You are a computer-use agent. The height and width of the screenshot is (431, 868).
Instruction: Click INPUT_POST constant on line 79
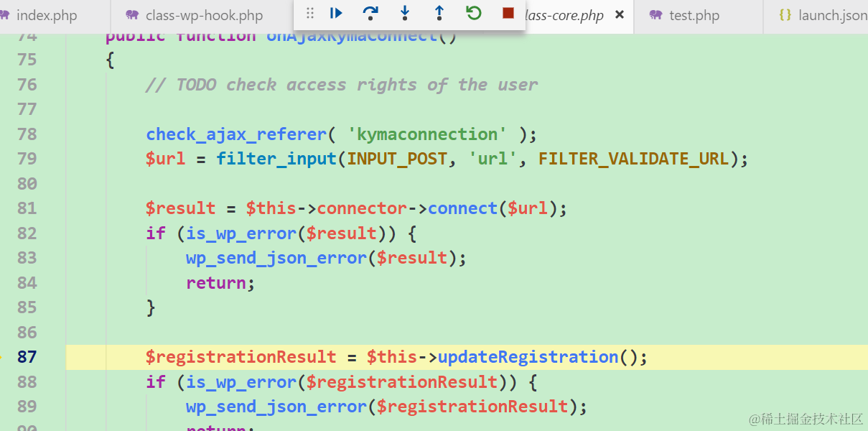pyautogui.click(x=397, y=159)
